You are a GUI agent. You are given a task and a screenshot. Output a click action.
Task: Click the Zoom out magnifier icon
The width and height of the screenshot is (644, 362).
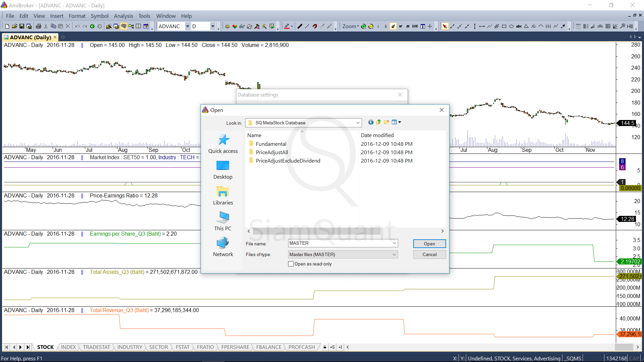point(371,26)
